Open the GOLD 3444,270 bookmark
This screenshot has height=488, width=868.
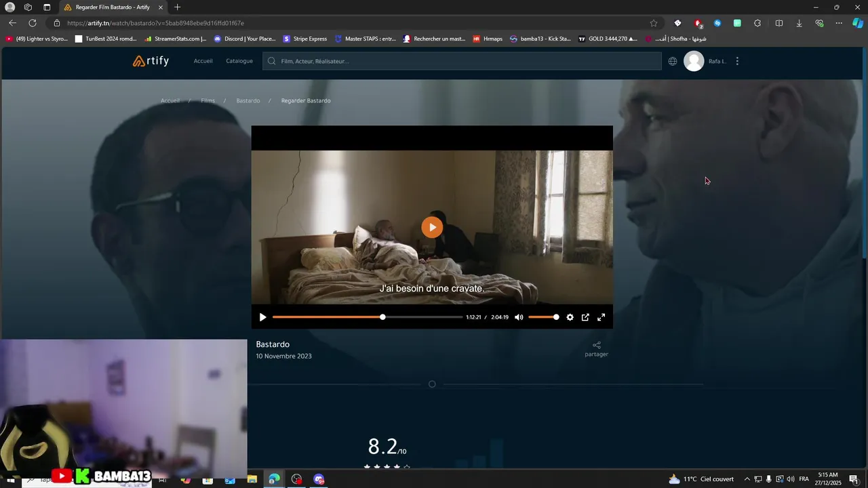(x=608, y=39)
